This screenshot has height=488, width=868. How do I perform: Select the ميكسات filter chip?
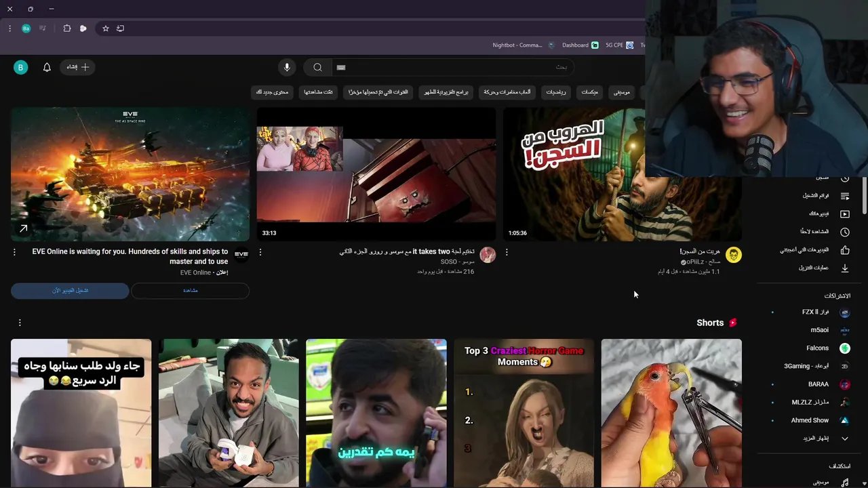[589, 92]
